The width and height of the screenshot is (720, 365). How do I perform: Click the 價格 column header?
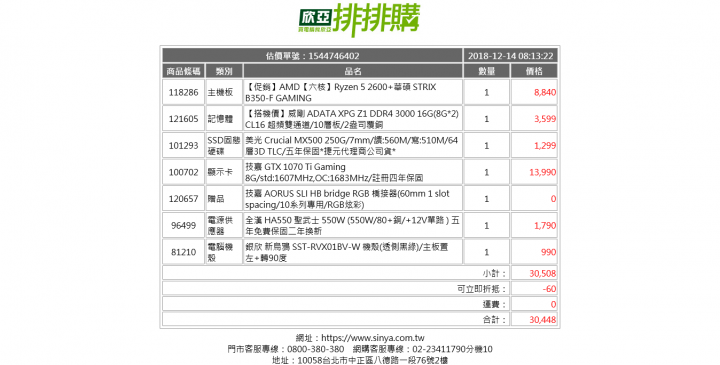[534, 71]
